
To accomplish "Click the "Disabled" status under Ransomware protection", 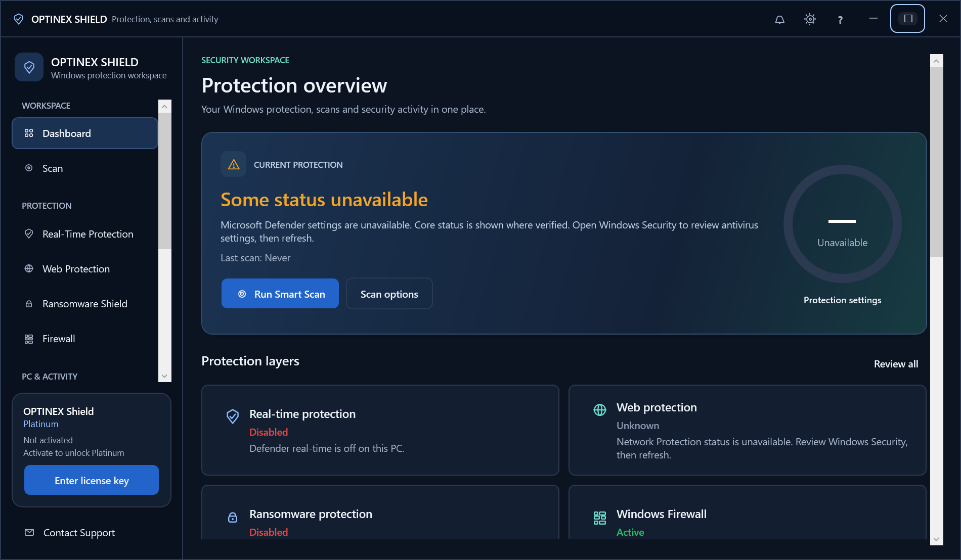I will point(269,532).
